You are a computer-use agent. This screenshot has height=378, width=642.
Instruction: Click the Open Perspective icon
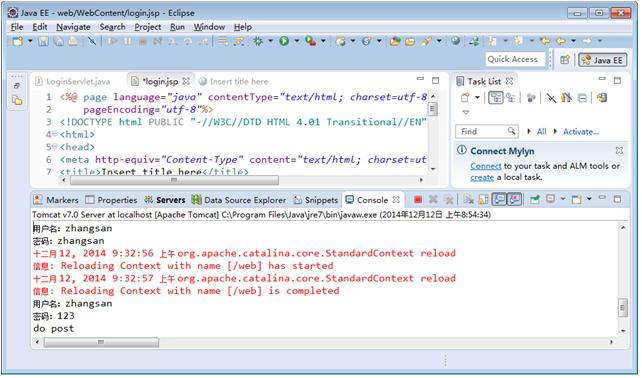pyautogui.click(x=565, y=60)
